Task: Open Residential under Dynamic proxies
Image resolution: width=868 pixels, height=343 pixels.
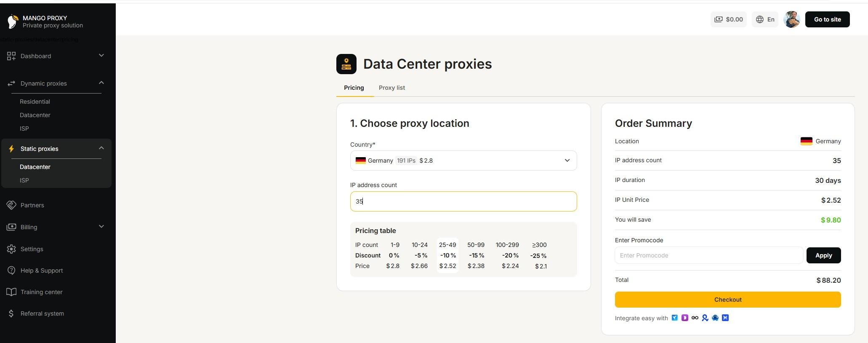Action: (35, 102)
